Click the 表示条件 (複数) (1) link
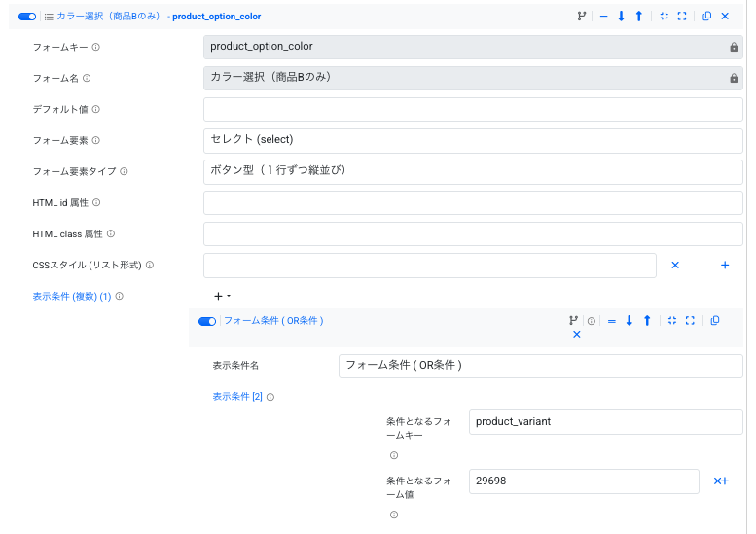 pos(72,296)
